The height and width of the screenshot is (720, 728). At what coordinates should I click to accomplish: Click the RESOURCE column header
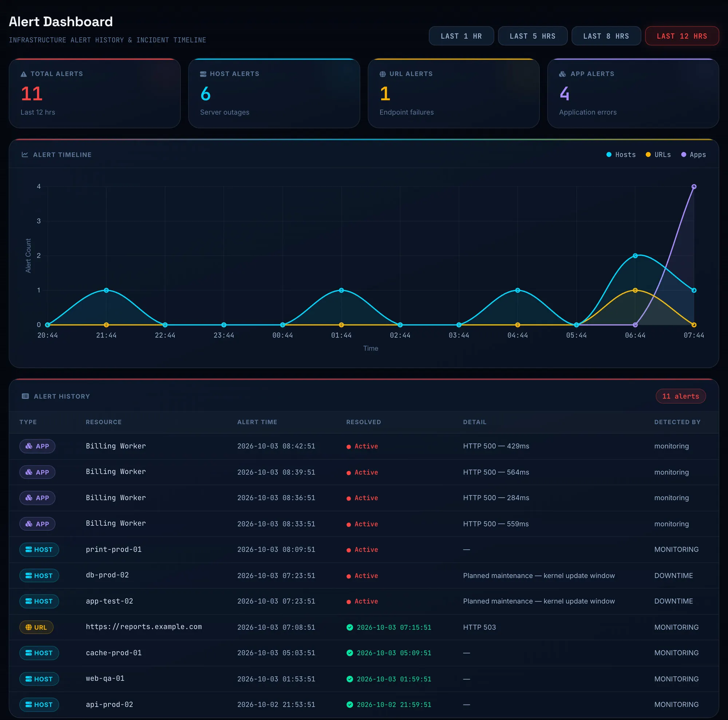click(x=104, y=422)
